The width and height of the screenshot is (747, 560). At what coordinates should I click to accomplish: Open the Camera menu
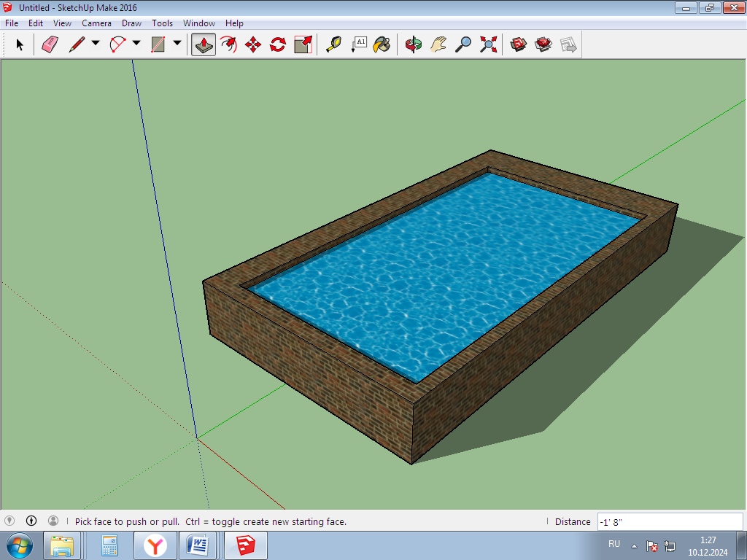pos(96,23)
